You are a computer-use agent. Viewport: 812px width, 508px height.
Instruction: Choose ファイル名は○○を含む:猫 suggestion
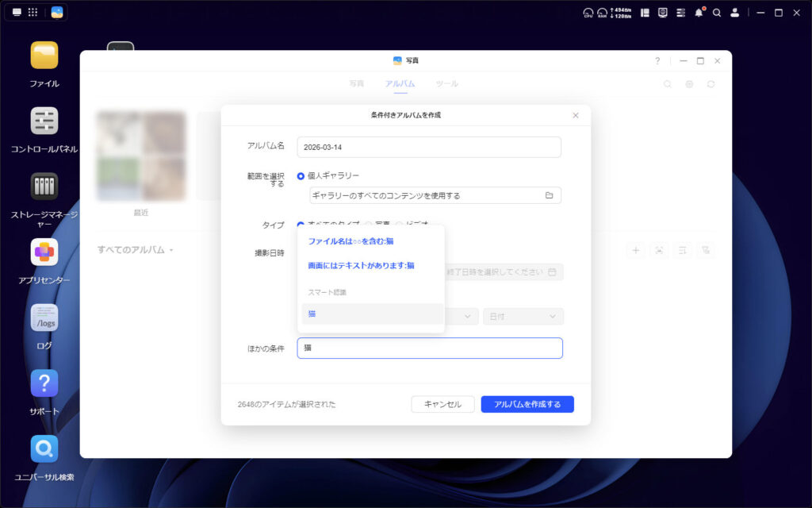click(x=350, y=241)
